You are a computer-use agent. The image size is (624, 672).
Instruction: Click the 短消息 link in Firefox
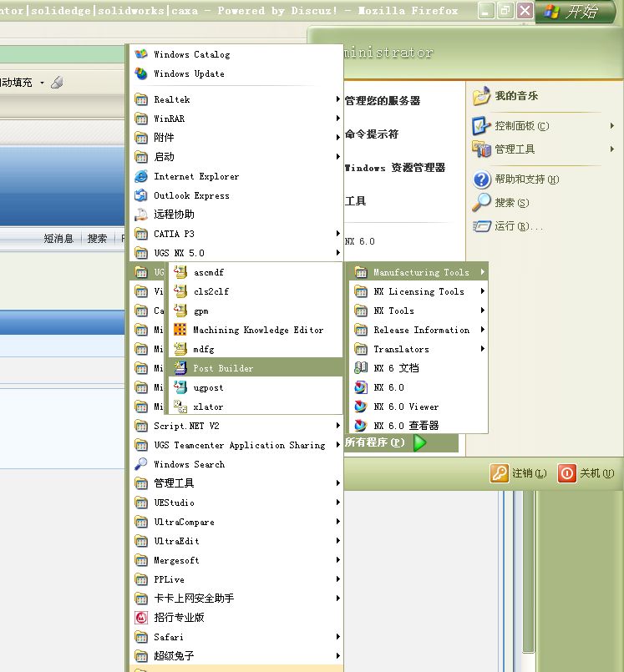click(58, 239)
